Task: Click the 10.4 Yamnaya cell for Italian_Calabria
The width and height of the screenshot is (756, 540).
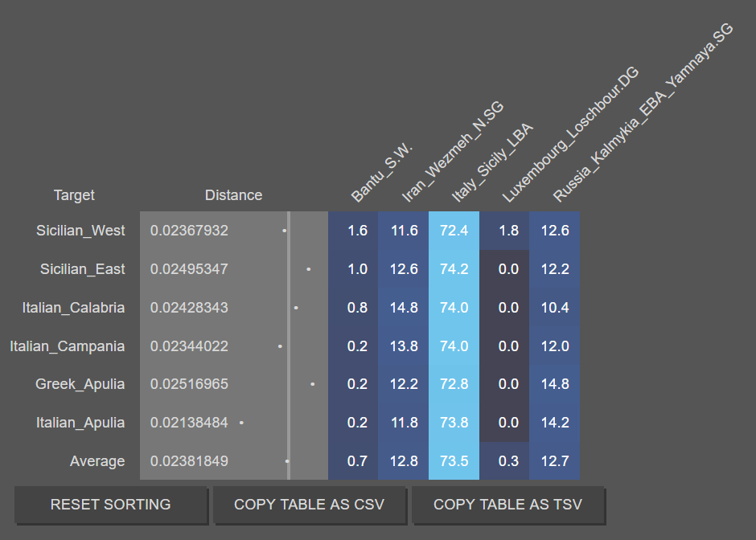Action: 554,307
